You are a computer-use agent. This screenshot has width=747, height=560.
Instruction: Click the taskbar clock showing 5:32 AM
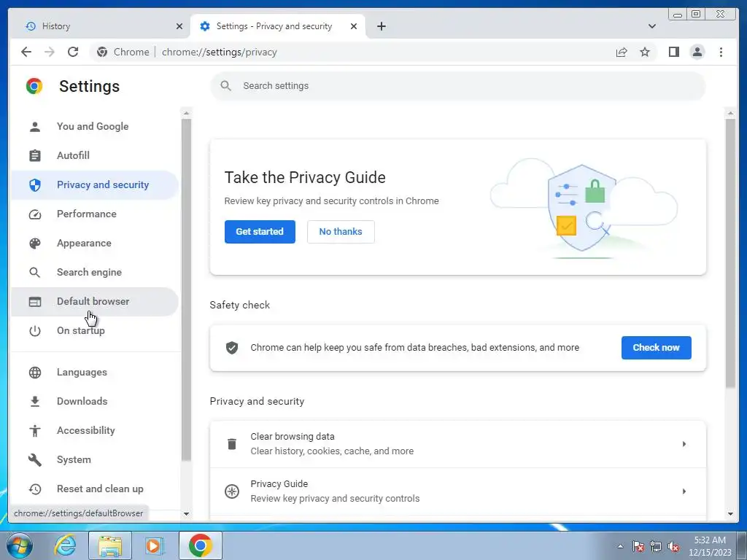pyautogui.click(x=710, y=546)
